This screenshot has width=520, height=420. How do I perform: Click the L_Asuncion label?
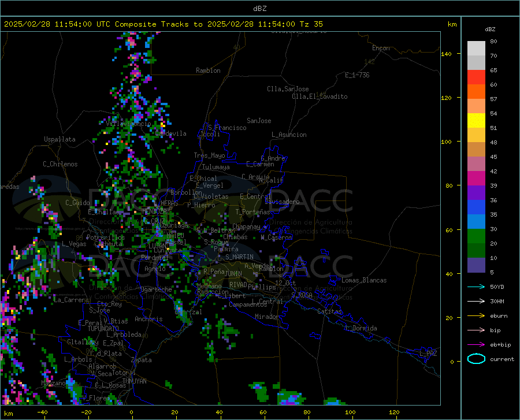(289, 135)
